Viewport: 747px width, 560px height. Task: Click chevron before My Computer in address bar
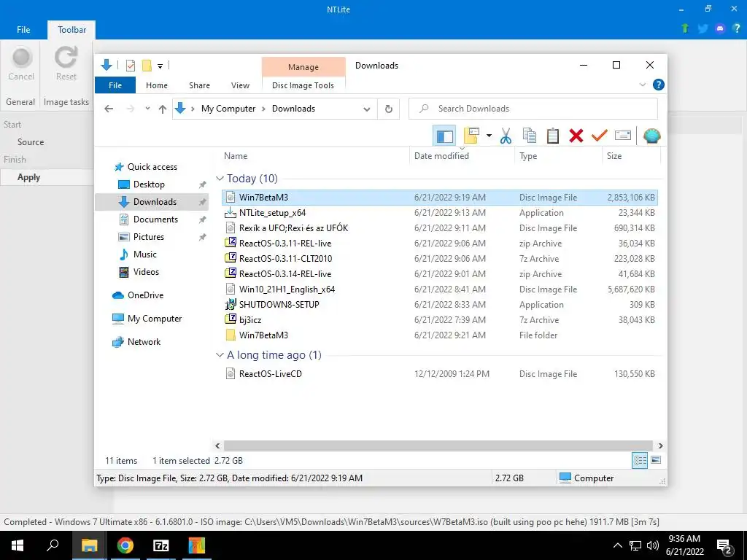[193, 109]
